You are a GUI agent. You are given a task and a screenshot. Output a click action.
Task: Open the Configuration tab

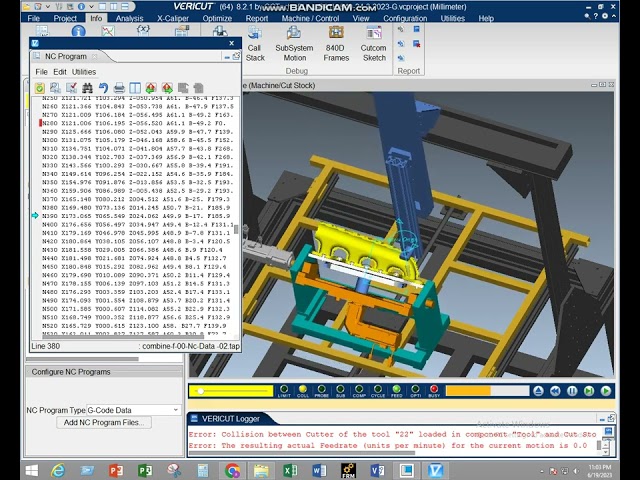[405, 18]
